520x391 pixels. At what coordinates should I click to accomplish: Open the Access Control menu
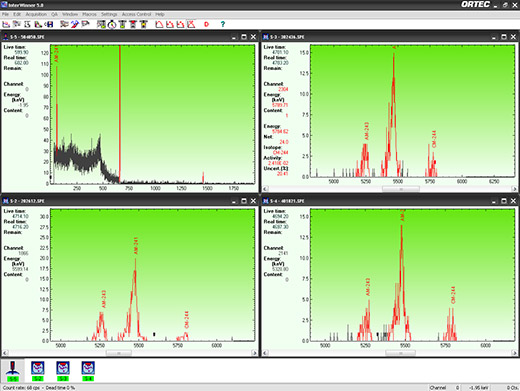point(136,14)
